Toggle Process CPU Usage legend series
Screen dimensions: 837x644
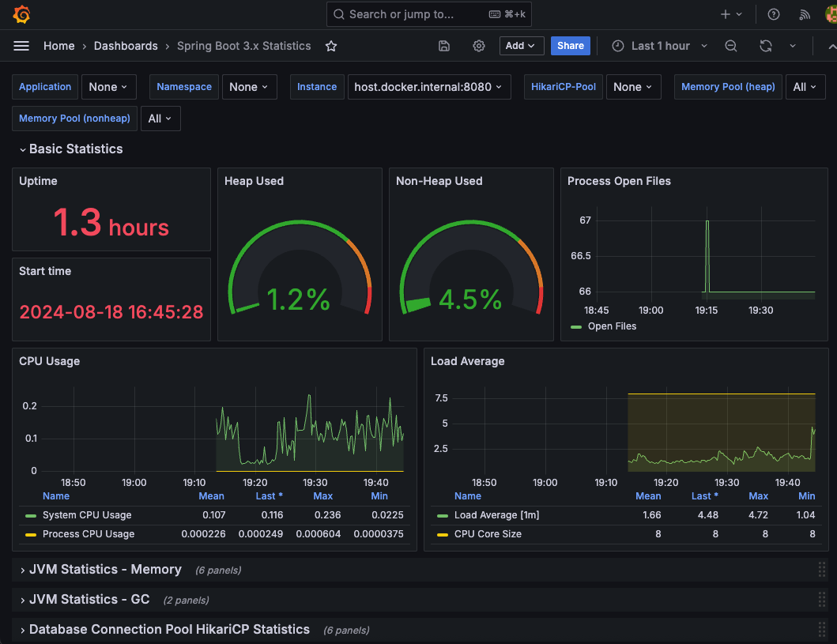[x=89, y=534]
